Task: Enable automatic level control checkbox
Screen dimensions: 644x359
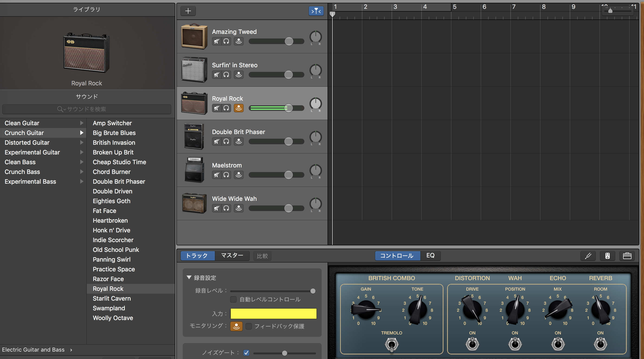Action: tap(233, 299)
